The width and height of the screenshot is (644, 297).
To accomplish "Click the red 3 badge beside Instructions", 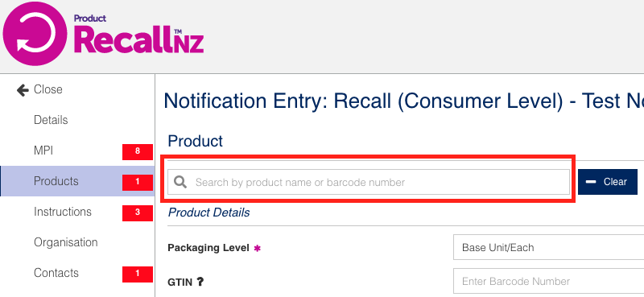I will coord(138,212).
